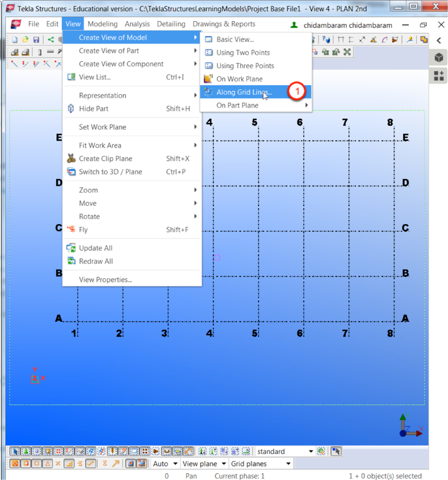
Task: Expand the On Part Plane submenu
Action: coord(256,105)
